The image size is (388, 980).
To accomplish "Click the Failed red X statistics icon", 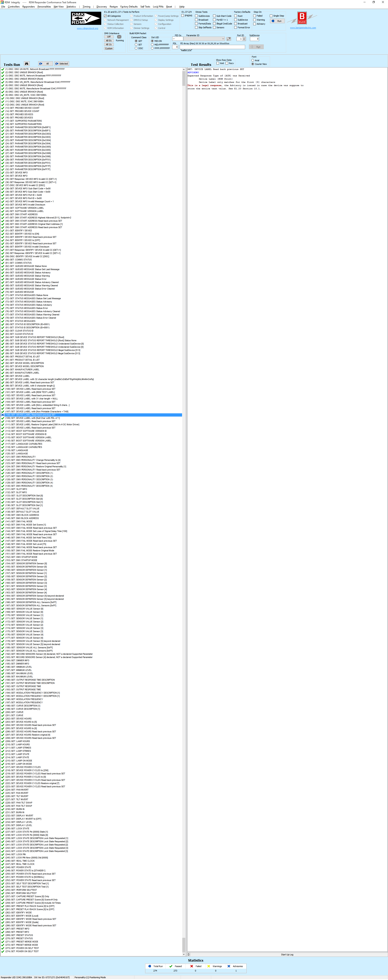I will point(191,966).
